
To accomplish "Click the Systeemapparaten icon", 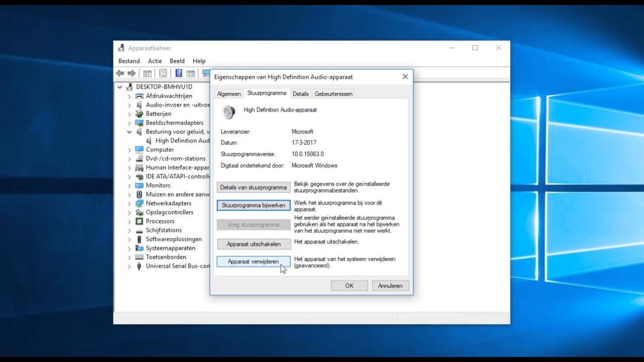I will click(139, 248).
